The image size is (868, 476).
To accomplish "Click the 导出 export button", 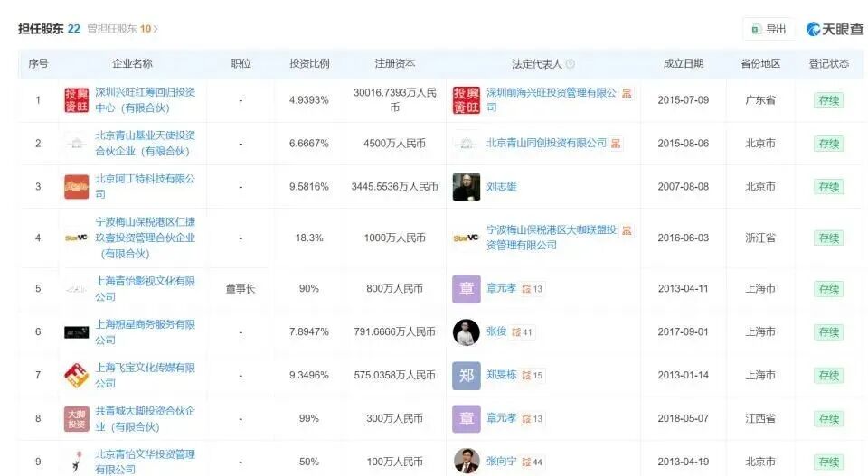I will 769,29.
